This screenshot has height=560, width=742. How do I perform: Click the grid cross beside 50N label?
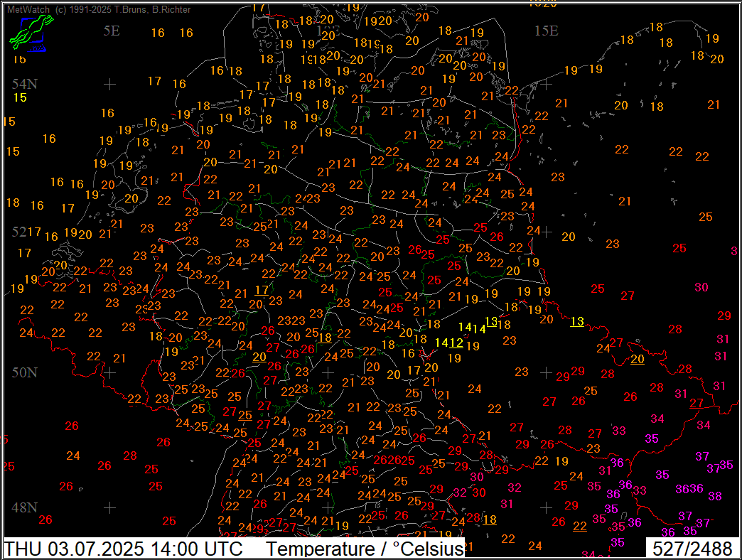[109, 372]
